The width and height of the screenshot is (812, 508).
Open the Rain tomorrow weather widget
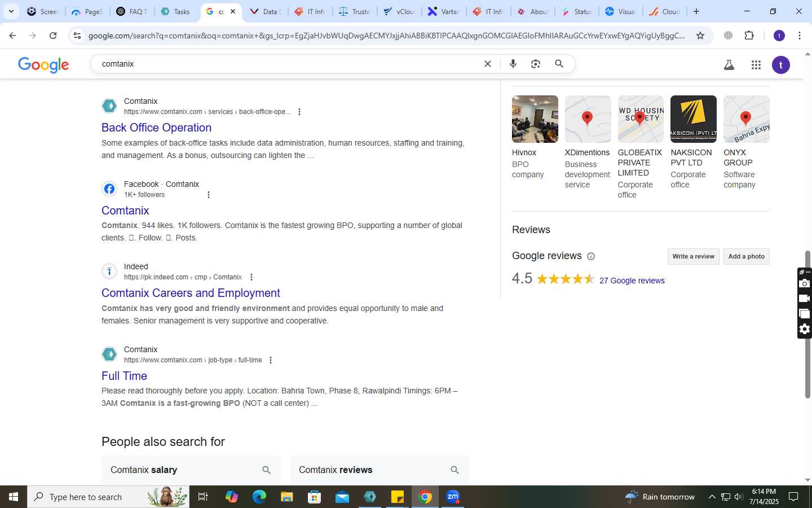pyautogui.click(x=660, y=497)
